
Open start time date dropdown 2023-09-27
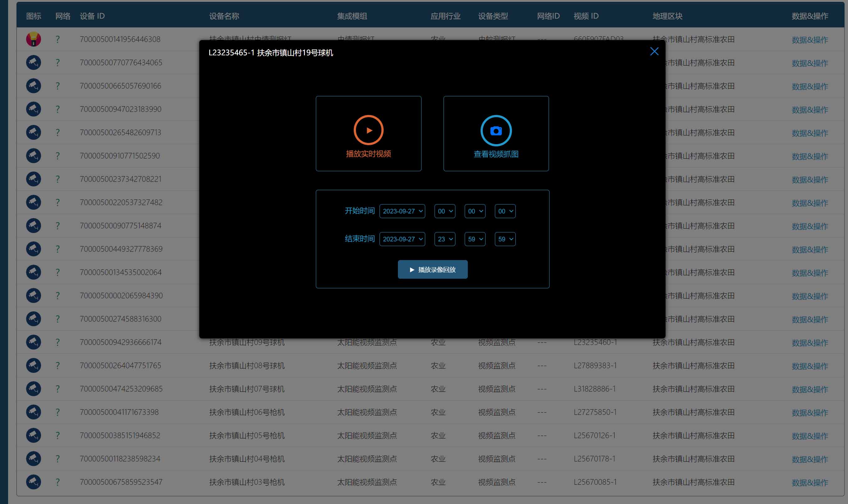(x=402, y=211)
